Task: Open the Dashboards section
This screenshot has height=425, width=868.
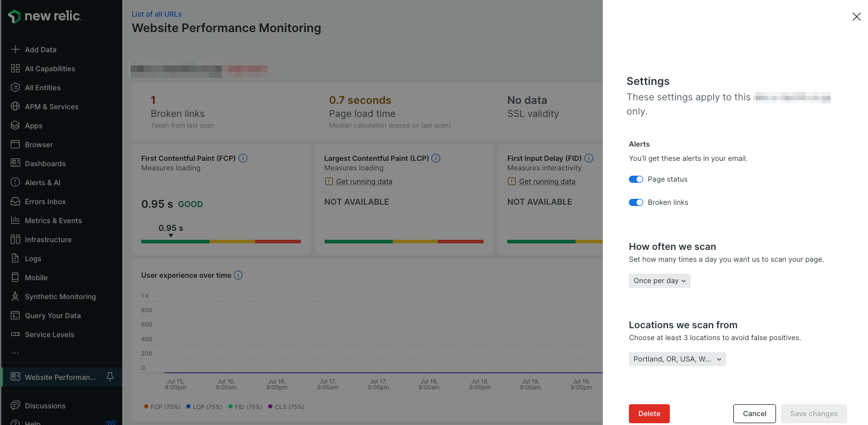Action: click(x=44, y=163)
